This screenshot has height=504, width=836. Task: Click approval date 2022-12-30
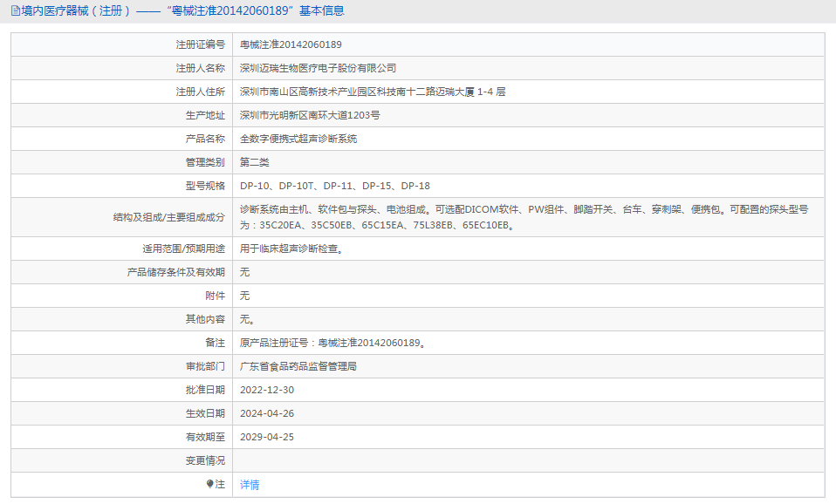coord(267,390)
